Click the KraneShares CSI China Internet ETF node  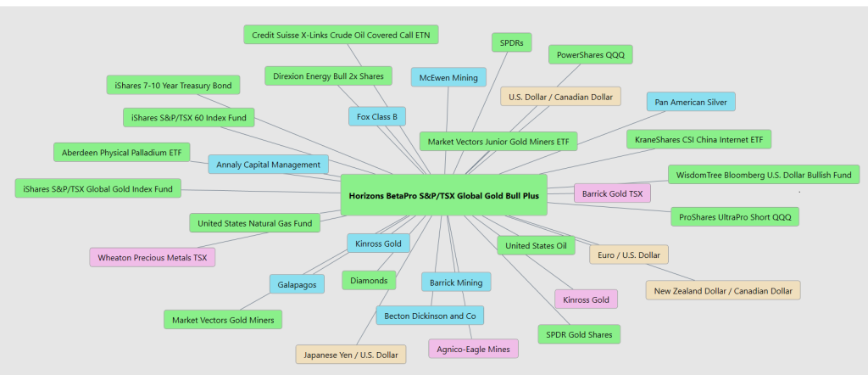click(x=698, y=139)
